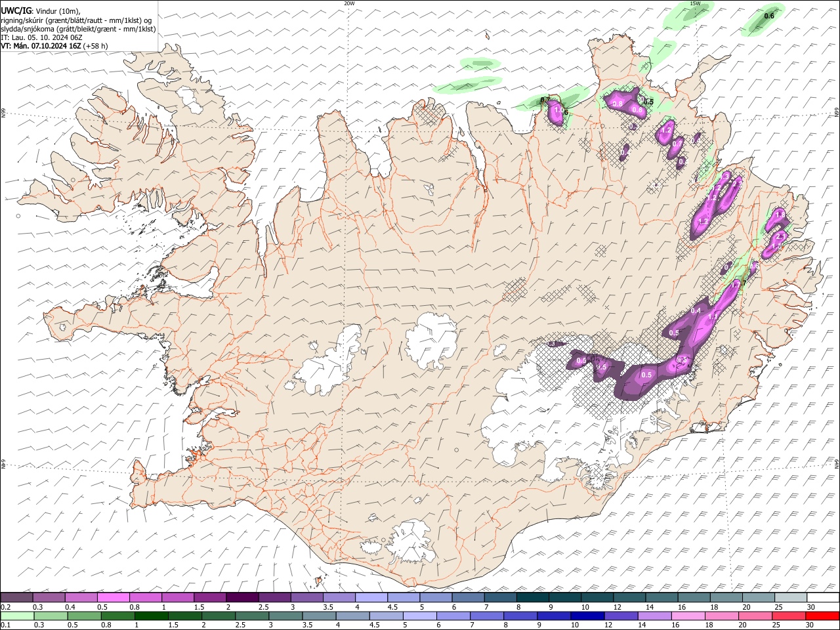Click the snow legend swatch for 12–14 mm

pos(629,598)
